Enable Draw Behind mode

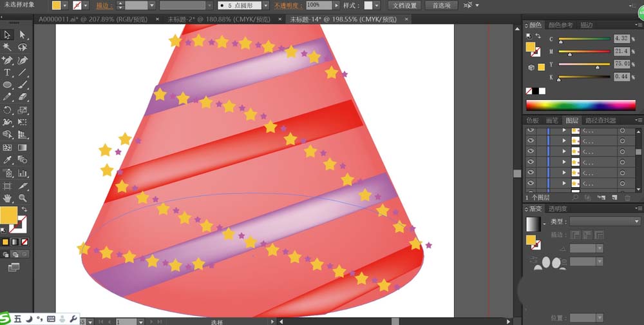click(15, 255)
